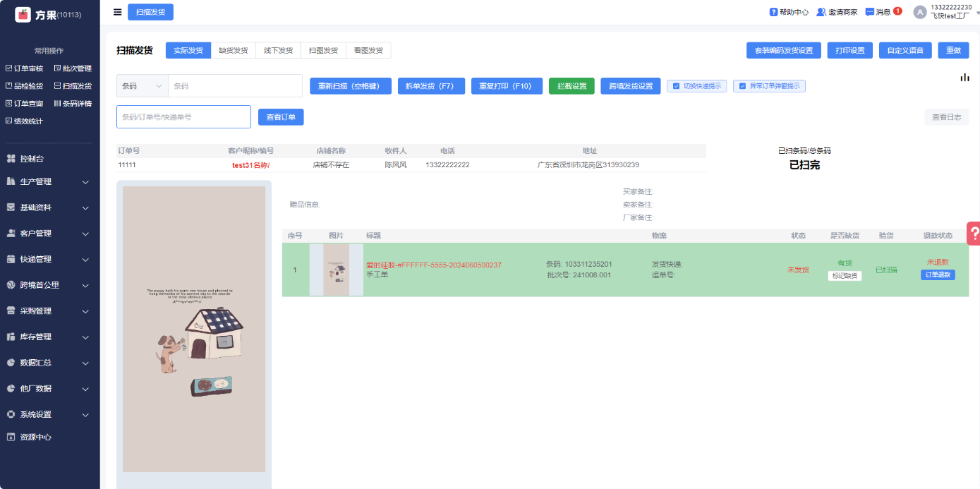The height and width of the screenshot is (489, 980).
Task: Open 控制台 dashboard in sidebar
Action: [32, 159]
